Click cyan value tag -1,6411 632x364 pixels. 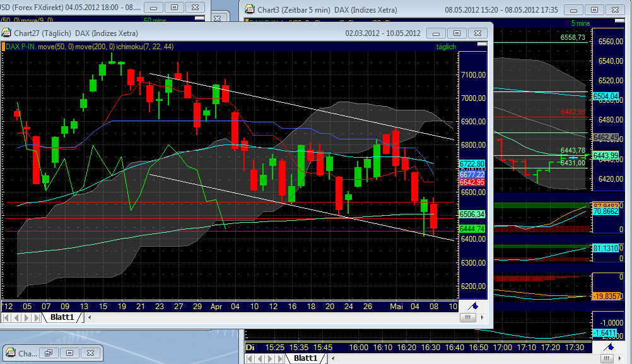click(605, 333)
